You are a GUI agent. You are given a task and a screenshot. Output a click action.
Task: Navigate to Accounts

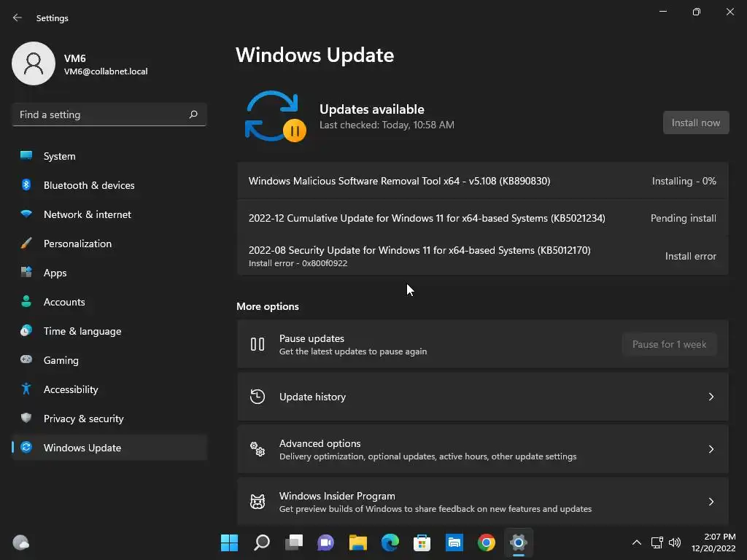(x=109, y=302)
